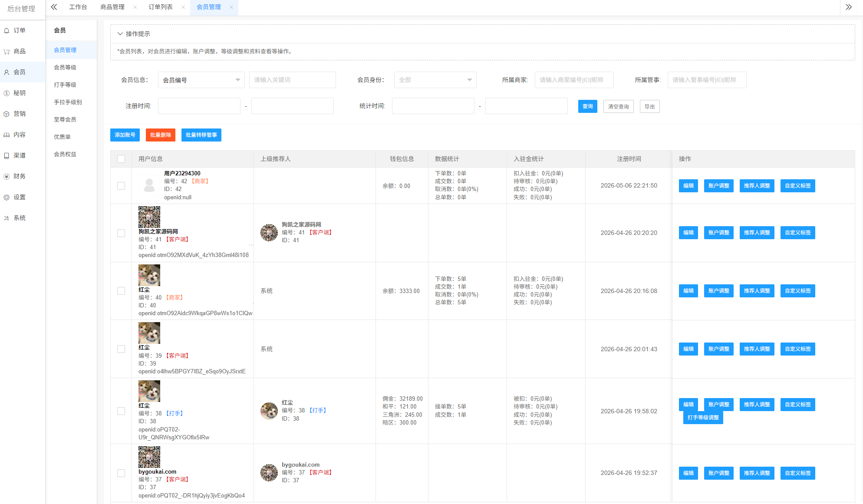Click the 打手等级调整 button
Image resolution: width=863 pixels, height=504 pixels.
[x=703, y=418]
